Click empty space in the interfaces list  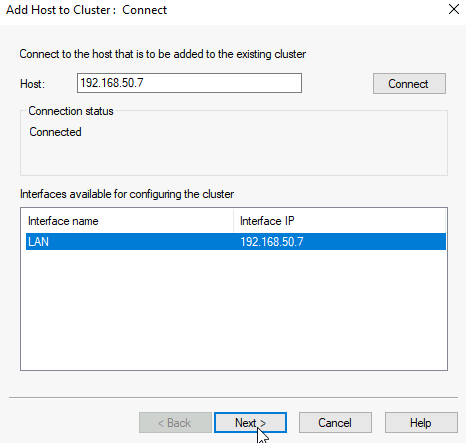tap(233, 310)
